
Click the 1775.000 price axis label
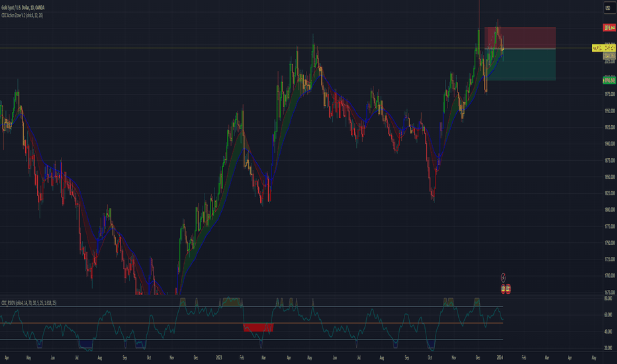(x=610, y=226)
